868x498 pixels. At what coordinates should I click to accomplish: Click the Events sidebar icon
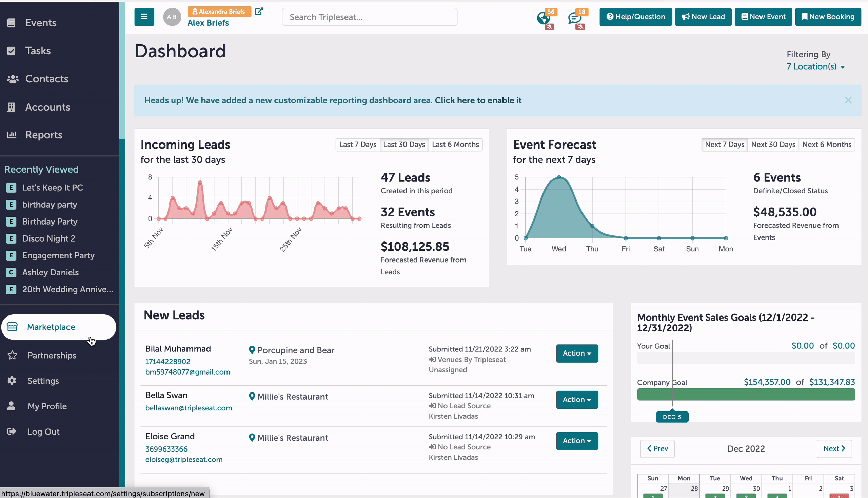click(x=11, y=23)
